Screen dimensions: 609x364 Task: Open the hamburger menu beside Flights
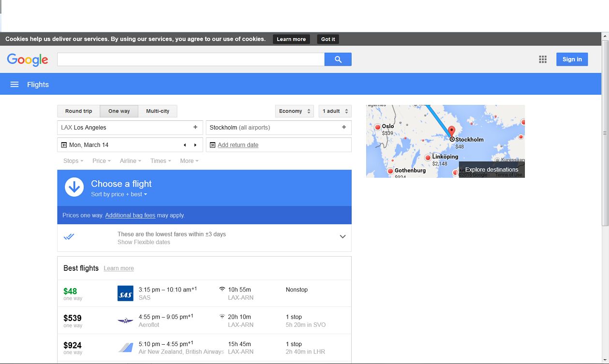[x=15, y=85]
